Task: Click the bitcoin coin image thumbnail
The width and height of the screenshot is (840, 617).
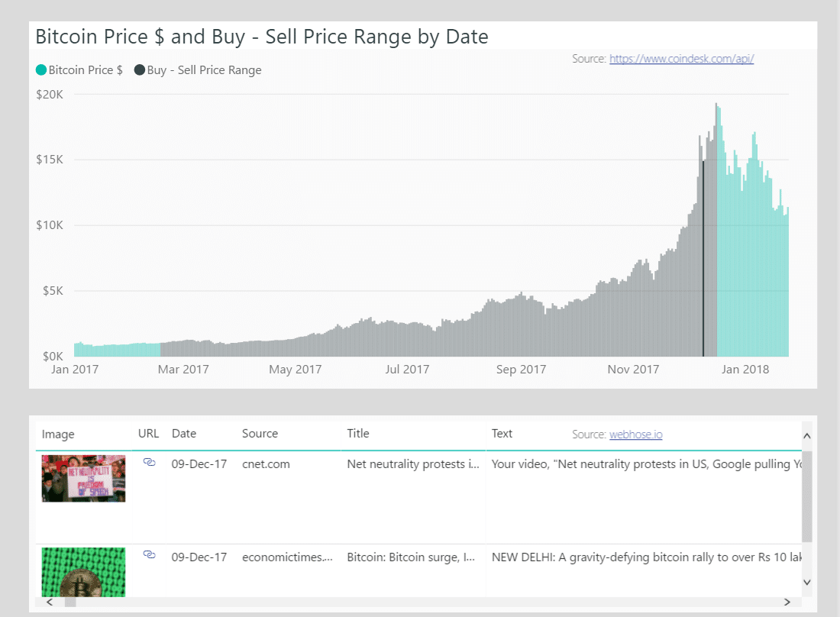Action: click(x=82, y=571)
